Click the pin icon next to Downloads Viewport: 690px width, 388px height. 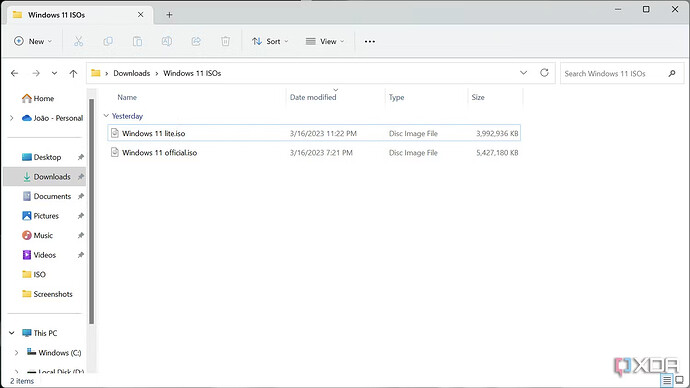(81, 176)
